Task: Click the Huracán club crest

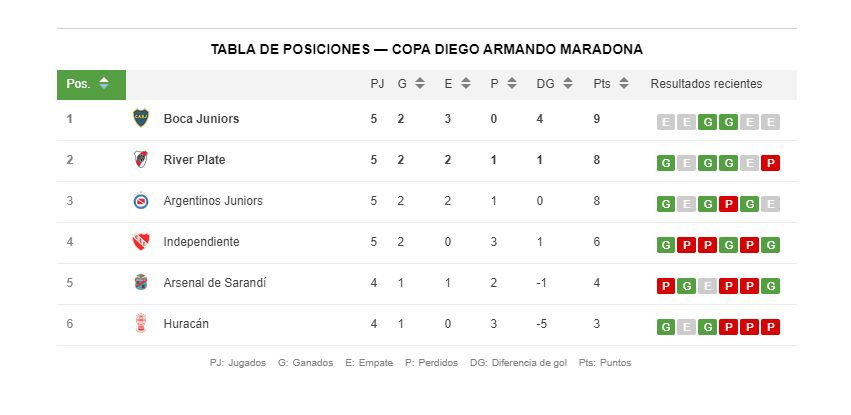Action: pos(140,324)
